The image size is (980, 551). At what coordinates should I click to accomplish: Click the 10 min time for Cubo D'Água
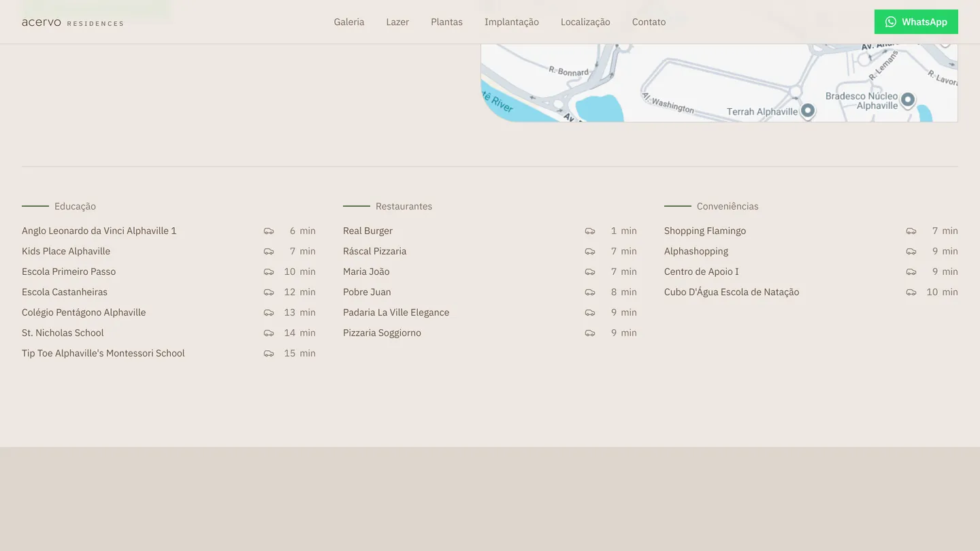[942, 292]
